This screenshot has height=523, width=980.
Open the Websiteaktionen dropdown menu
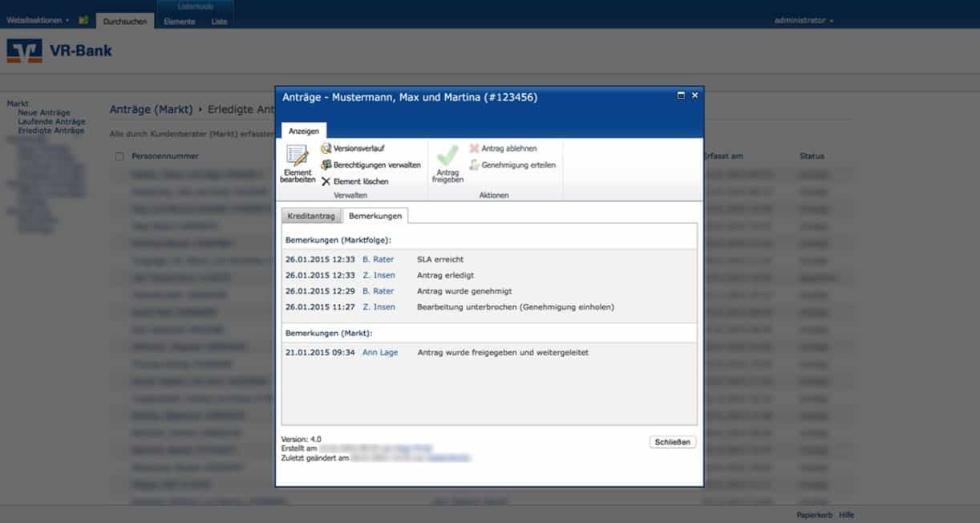tap(38, 20)
